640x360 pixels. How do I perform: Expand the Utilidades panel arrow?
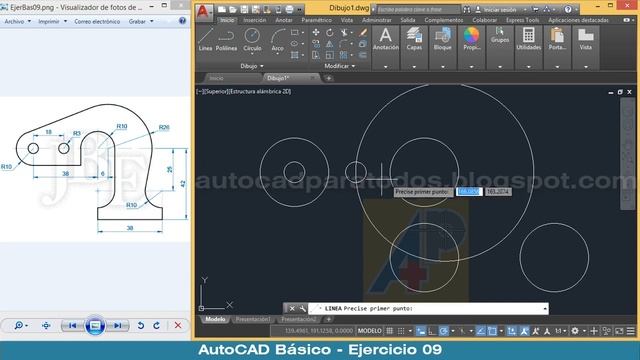529,67
